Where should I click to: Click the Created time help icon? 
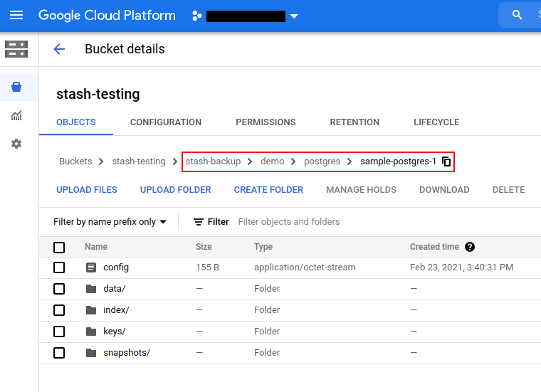click(470, 247)
